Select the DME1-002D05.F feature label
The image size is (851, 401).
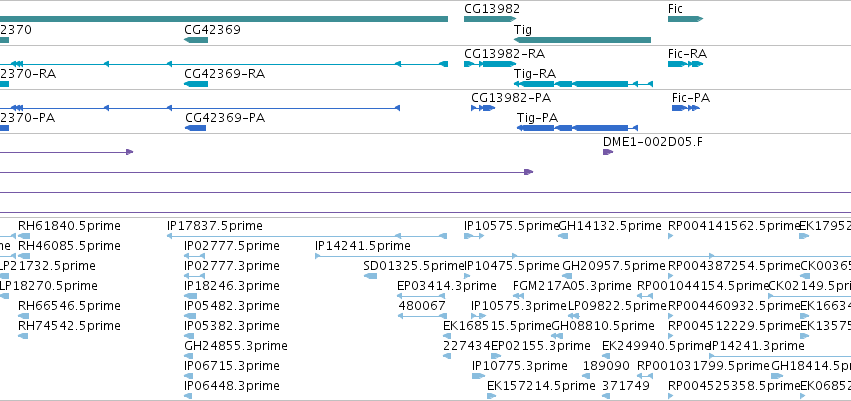[652, 142]
